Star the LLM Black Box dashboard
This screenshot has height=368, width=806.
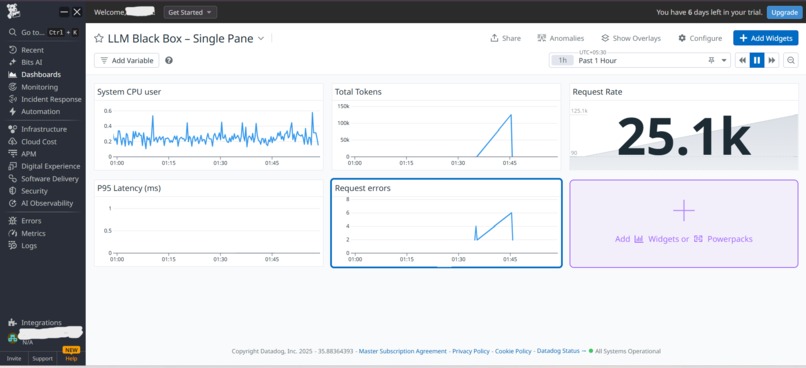(99, 39)
